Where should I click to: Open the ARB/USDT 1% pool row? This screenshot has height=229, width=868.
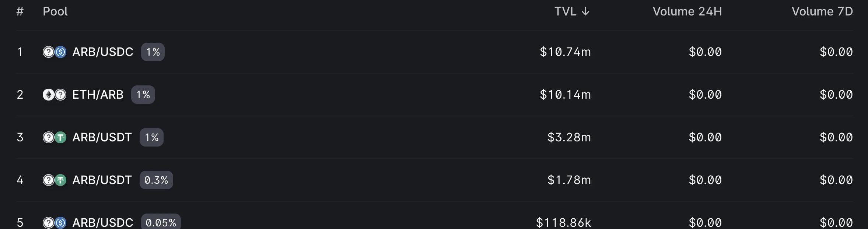click(435, 137)
